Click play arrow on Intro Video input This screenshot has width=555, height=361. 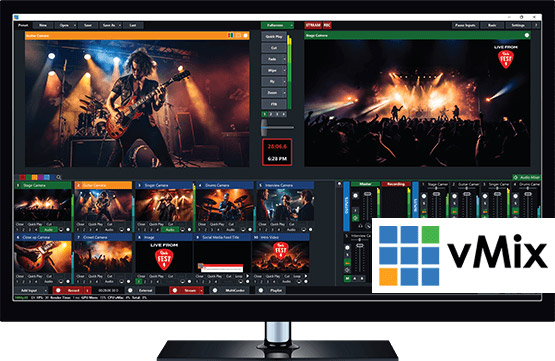click(306, 276)
